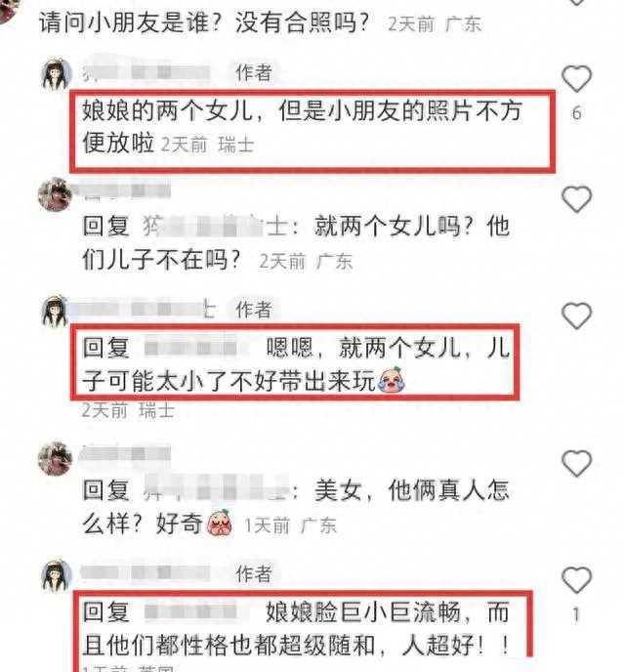The height and width of the screenshot is (672, 625).
Task: Open author avatar above 娘娘脸巨小 reply
Action: point(56,575)
